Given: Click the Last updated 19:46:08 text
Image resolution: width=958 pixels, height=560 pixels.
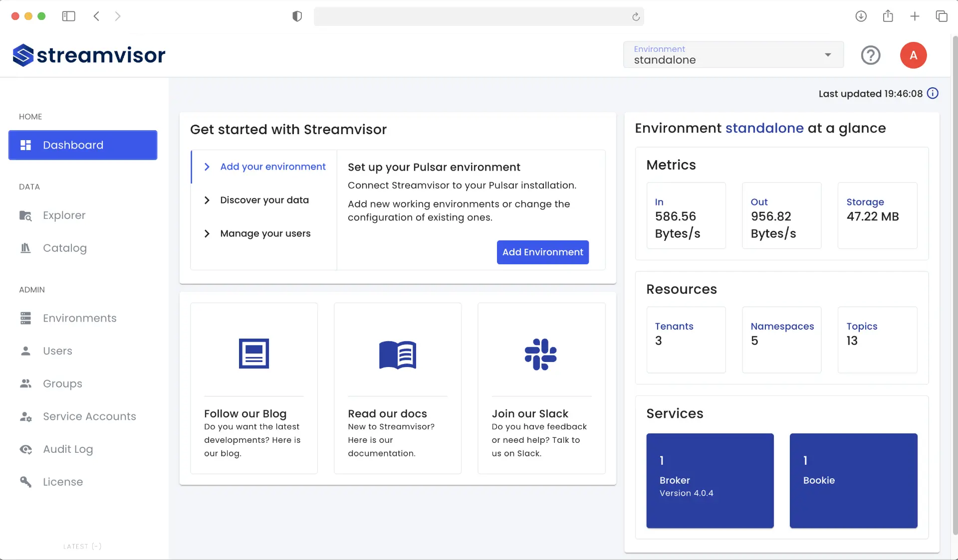Looking at the screenshot, I should point(870,94).
